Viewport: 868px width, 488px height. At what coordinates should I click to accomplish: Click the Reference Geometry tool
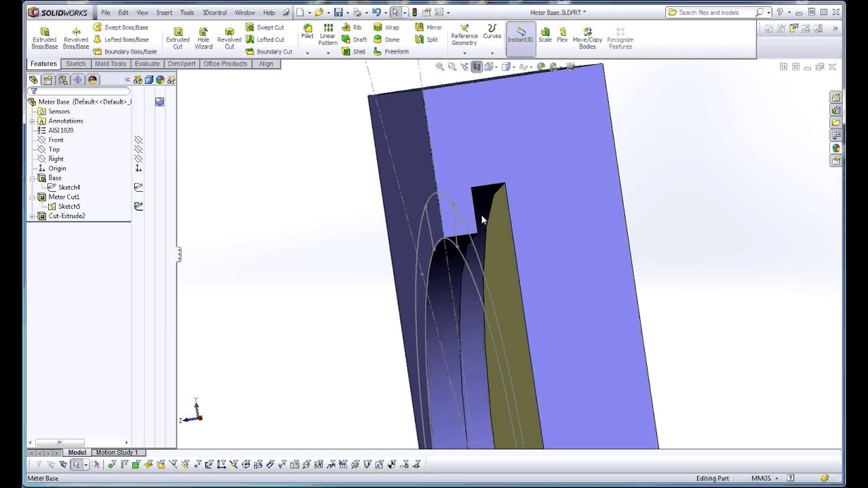465,35
